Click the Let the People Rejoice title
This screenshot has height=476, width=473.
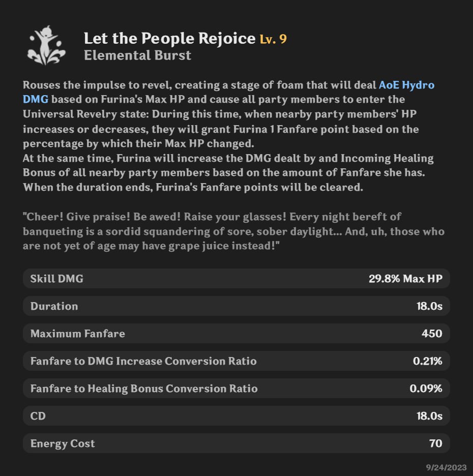click(170, 39)
